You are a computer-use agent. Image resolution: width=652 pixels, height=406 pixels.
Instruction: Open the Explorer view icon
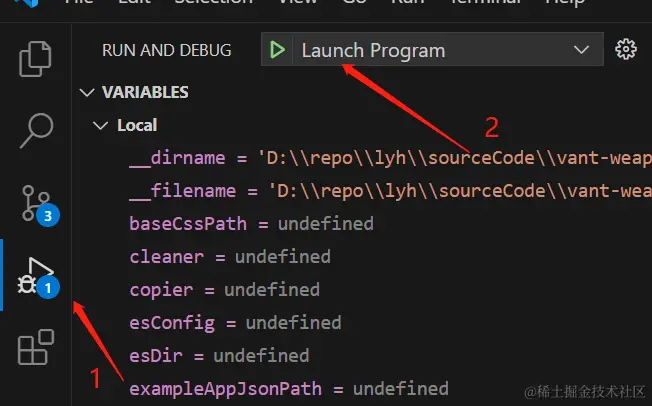click(x=37, y=59)
